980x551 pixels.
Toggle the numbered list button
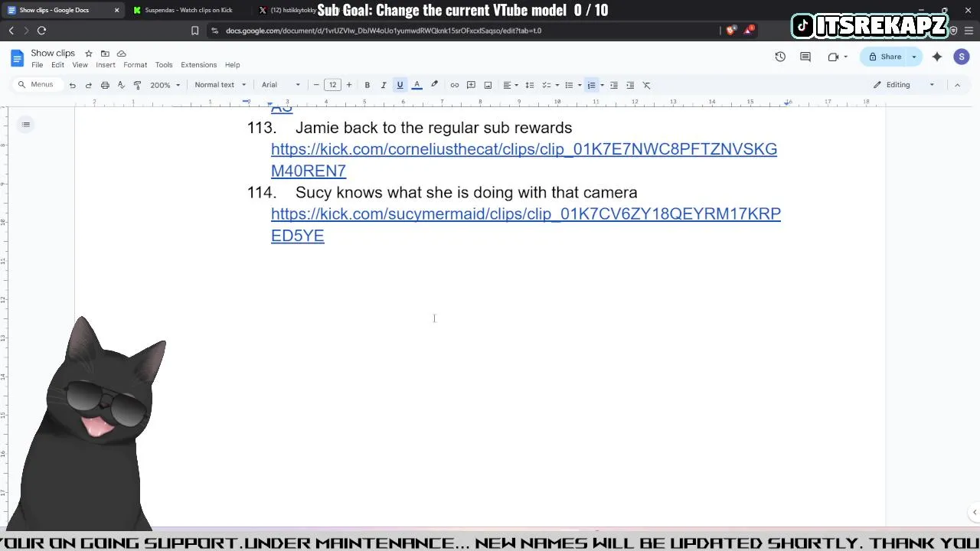pyautogui.click(x=591, y=85)
